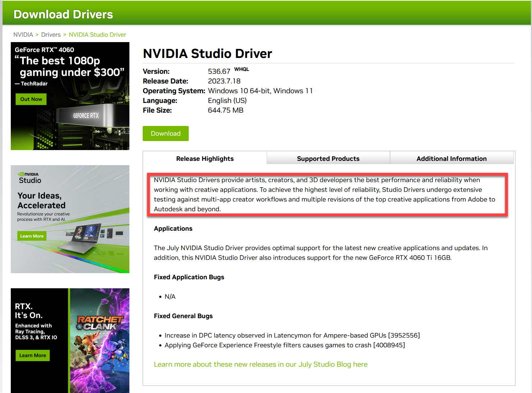Select the release date 2023.7.18

pyautogui.click(x=224, y=81)
